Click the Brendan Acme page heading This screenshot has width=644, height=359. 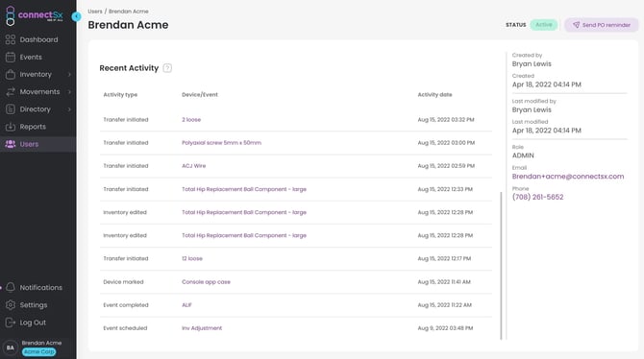tap(128, 25)
